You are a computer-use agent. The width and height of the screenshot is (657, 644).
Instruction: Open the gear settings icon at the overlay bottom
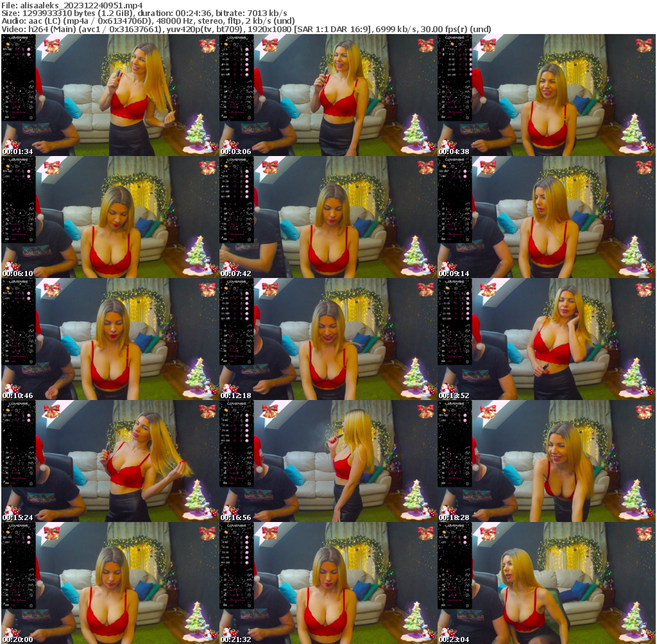(31, 117)
